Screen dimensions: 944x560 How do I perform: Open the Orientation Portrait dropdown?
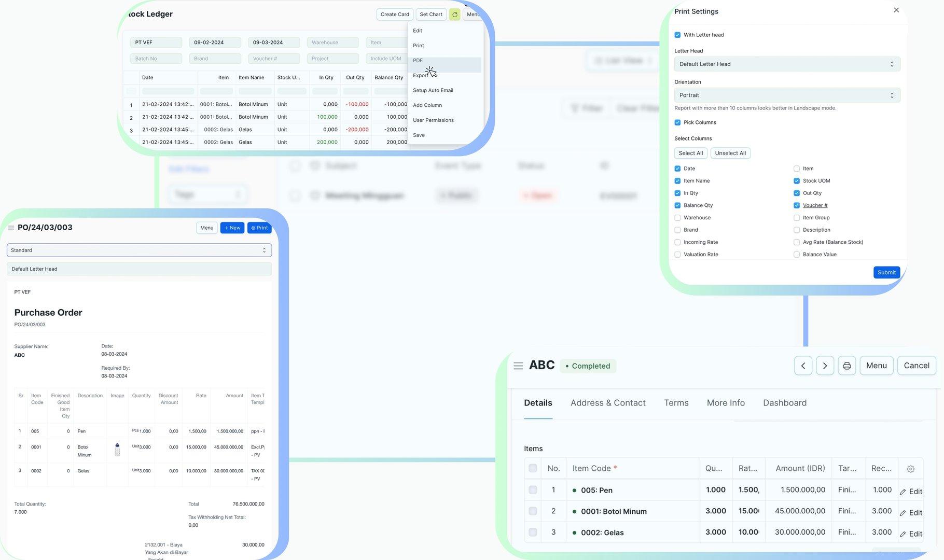(786, 95)
